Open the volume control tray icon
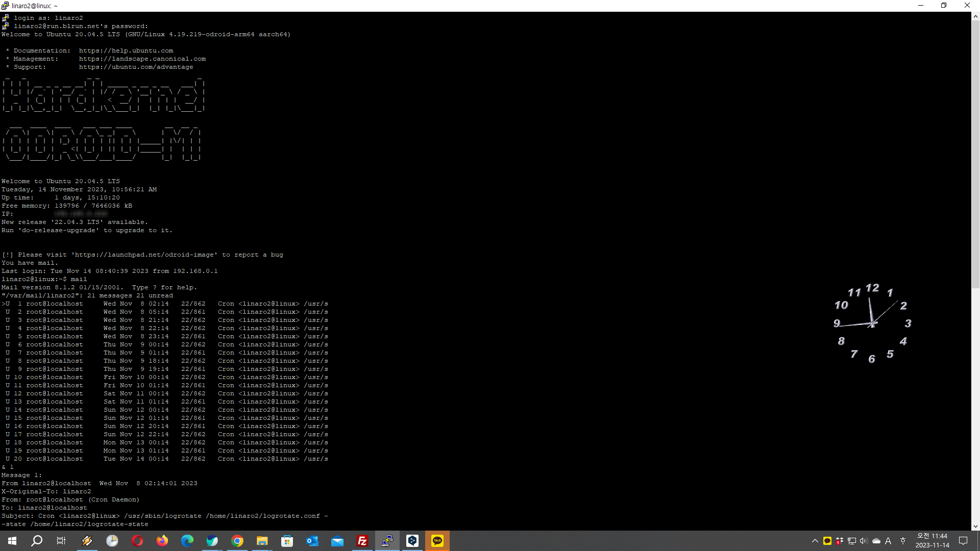The image size is (980, 551). tap(864, 541)
